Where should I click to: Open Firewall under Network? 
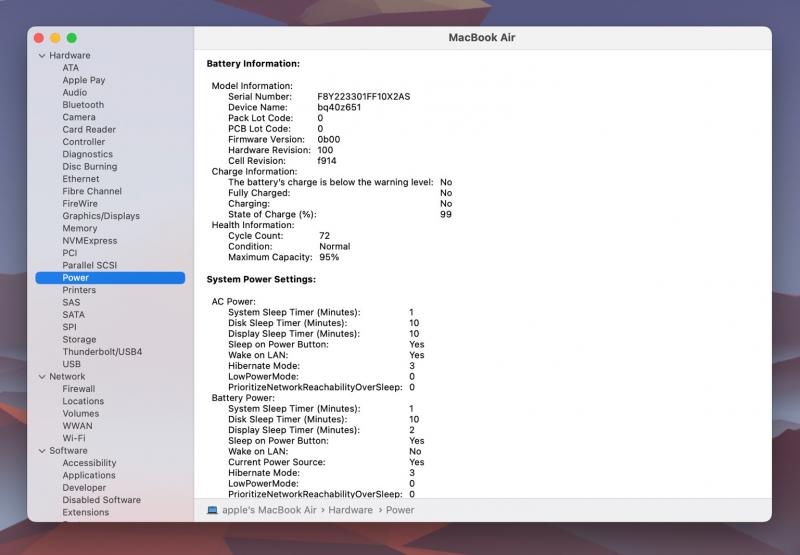pyautogui.click(x=79, y=389)
